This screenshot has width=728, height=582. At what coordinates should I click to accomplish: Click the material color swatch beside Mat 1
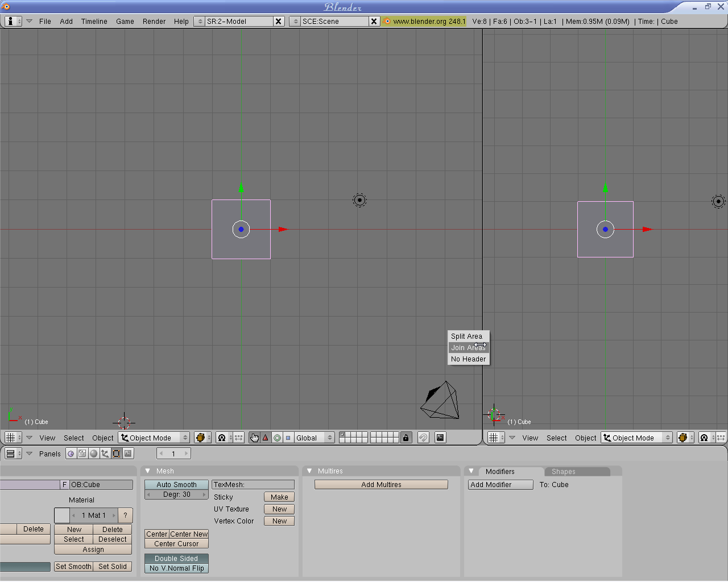click(62, 516)
